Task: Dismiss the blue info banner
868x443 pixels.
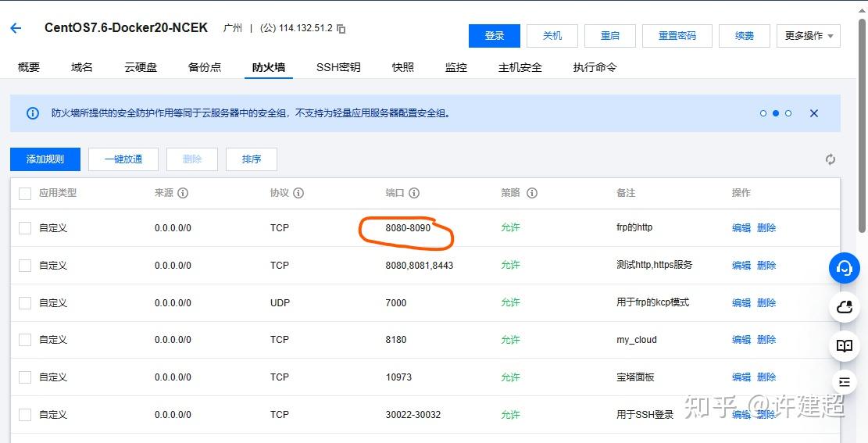Action: pyautogui.click(x=814, y=113)
